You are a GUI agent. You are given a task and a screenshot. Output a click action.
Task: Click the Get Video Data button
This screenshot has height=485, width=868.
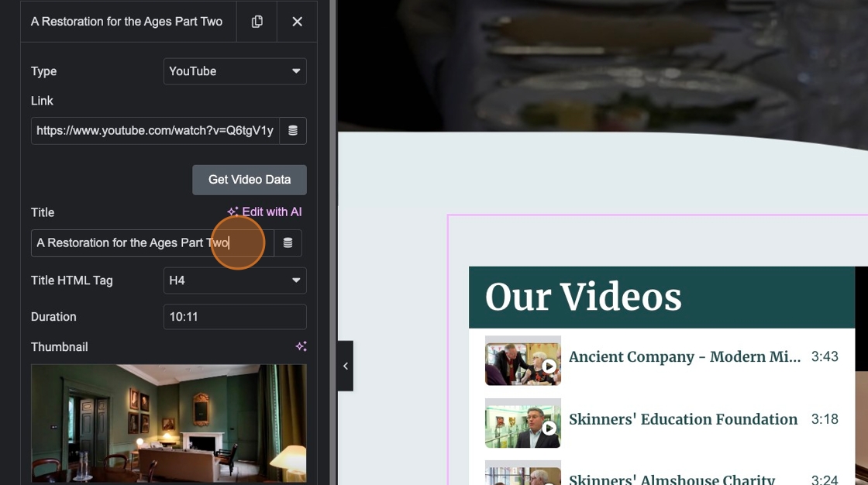(249, 180)
